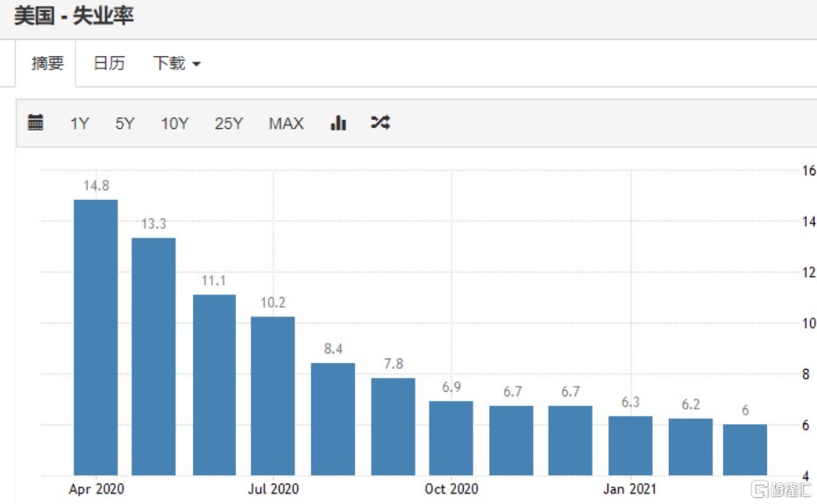Screen dimensions: 817x504
Task: Click the October 2020 bar showing 6.9
Action: click(451, 438)
